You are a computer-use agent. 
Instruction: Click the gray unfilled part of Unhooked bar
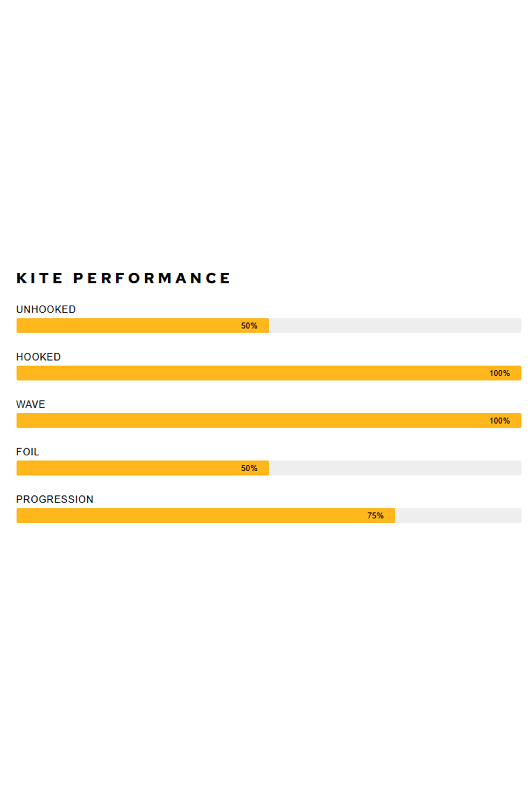(x=395, y=326)
